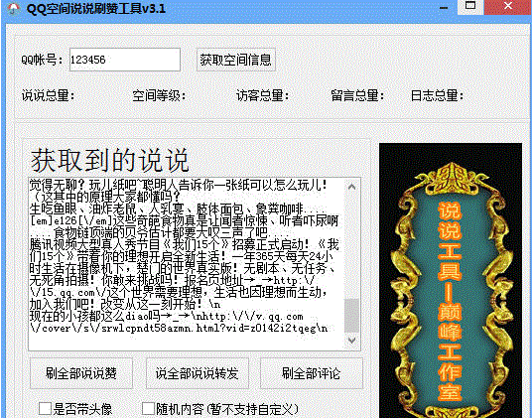Image resolution: width=532 pixels, height=418 pixels.
Task: Click the 日志总量 label
Action: pos(437,95)
